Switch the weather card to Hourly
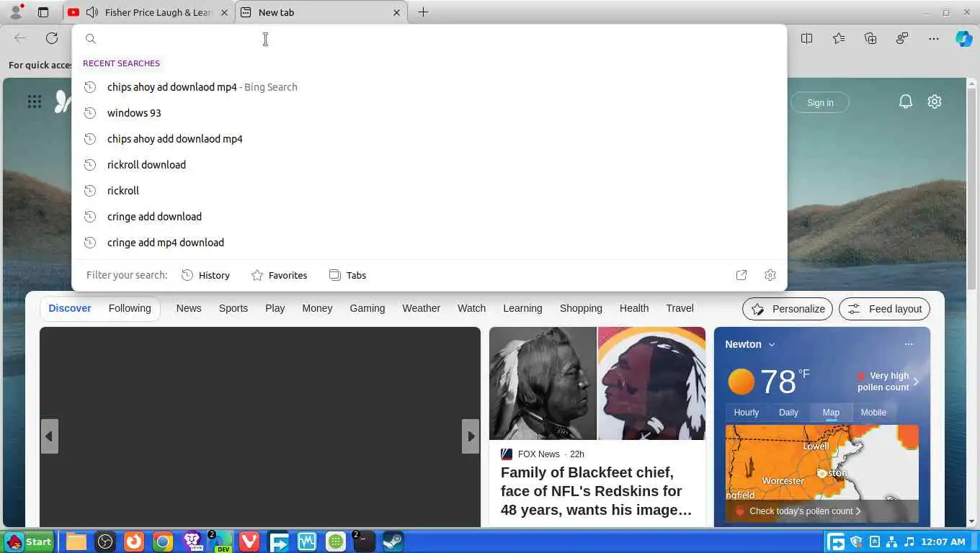The image size is (980, 553). point(746,413)
